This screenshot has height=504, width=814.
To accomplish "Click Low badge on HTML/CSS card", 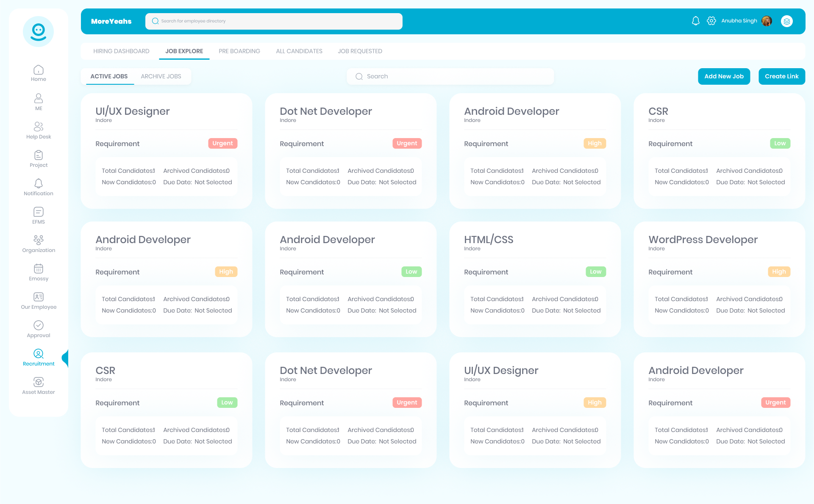I will (596, 271).
